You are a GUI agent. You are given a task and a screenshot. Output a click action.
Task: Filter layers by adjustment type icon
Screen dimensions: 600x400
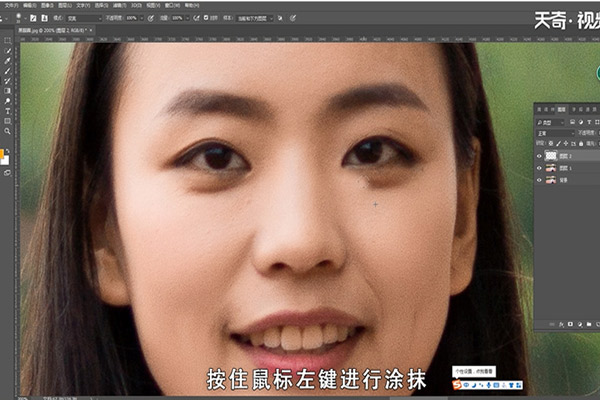580,122
